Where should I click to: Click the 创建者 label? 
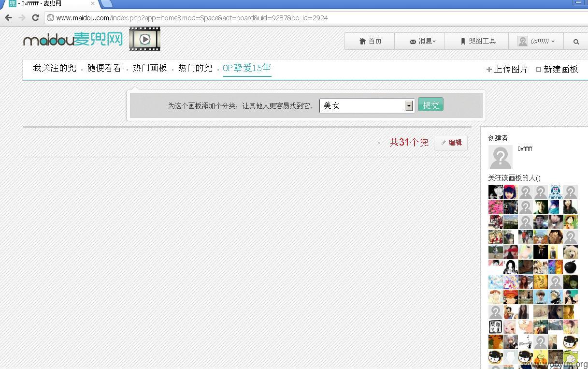point(498,138)
